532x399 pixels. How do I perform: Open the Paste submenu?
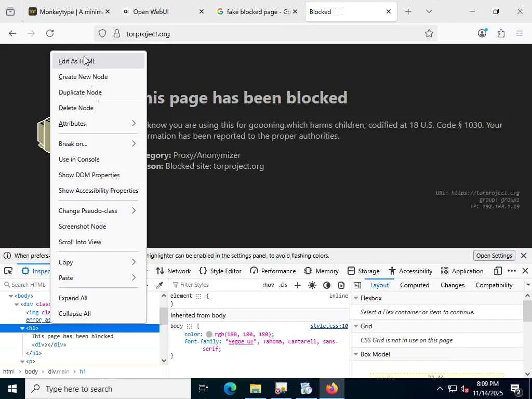98,278
